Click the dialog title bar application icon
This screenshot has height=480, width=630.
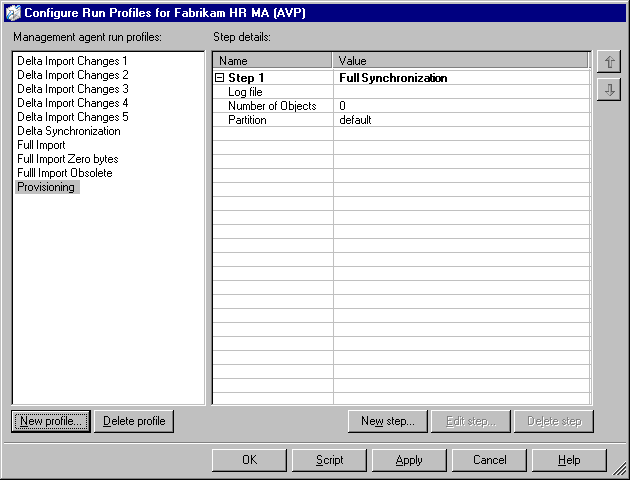click(x=13, y=13)
